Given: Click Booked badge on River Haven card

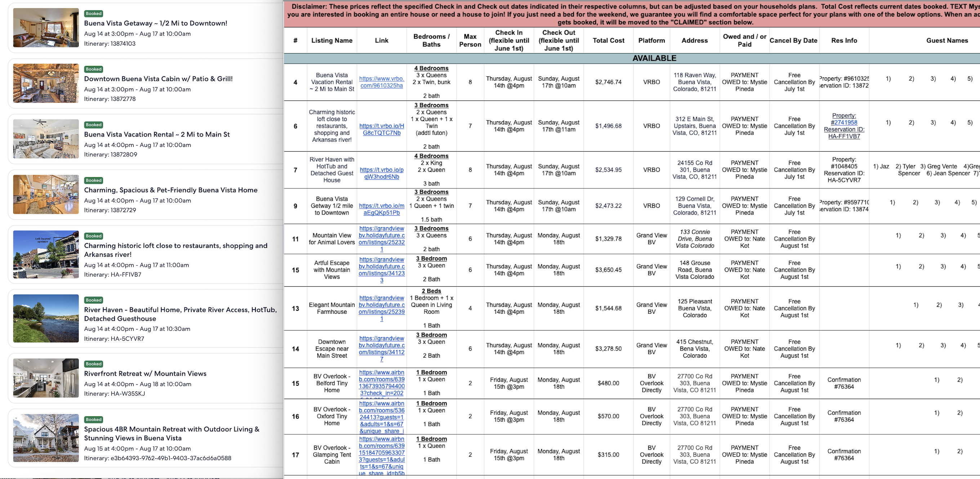Looking at the screenshot, I should pyautogui.click(x=94, y=300).
